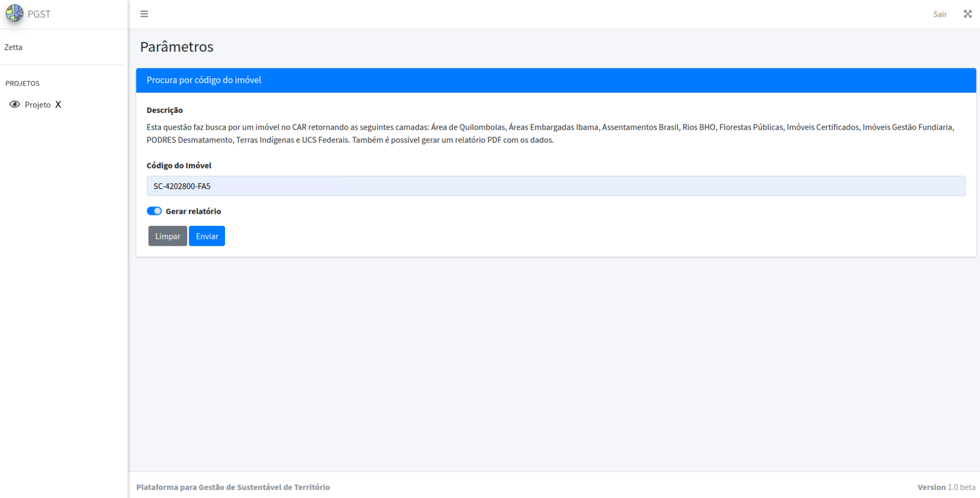Submit the form with Enviar
Viewport: 980px width, 498px height.
[207, 236]
